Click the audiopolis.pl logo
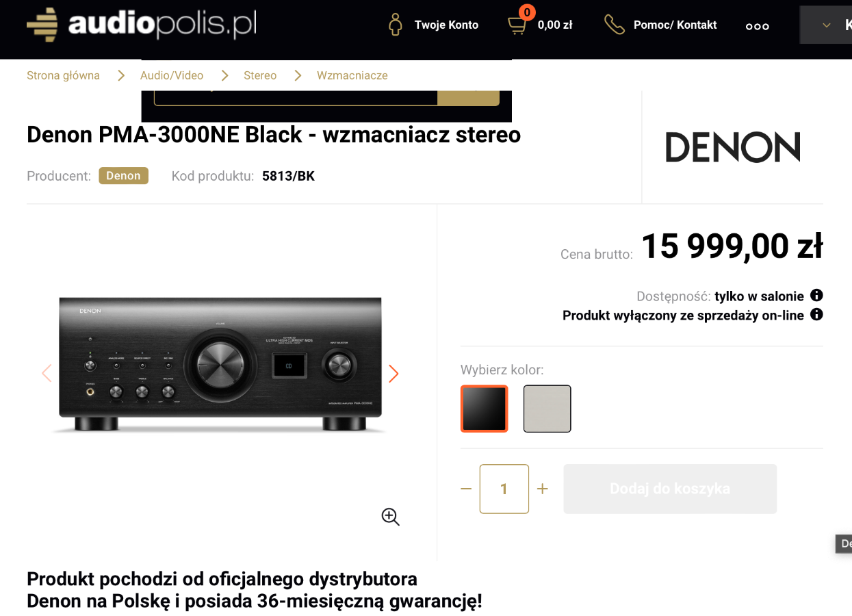This screenshot has width=852, height=616. point(141,25)
